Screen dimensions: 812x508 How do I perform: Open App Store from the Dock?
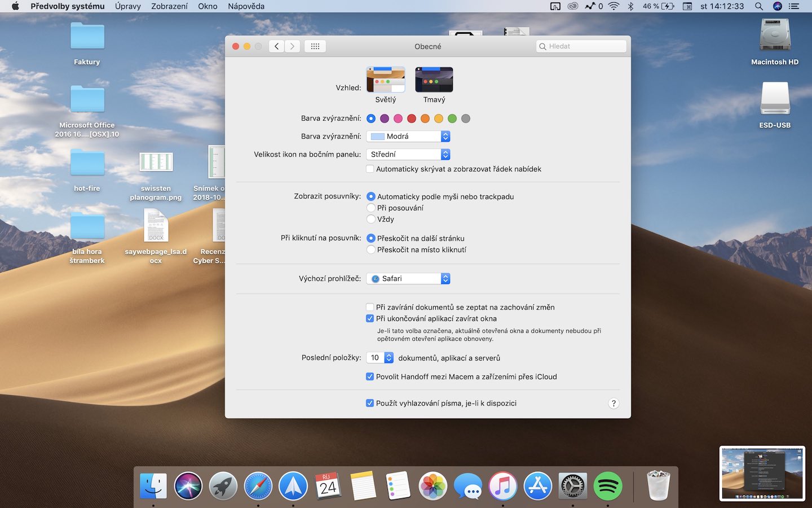tap(538, 485)
